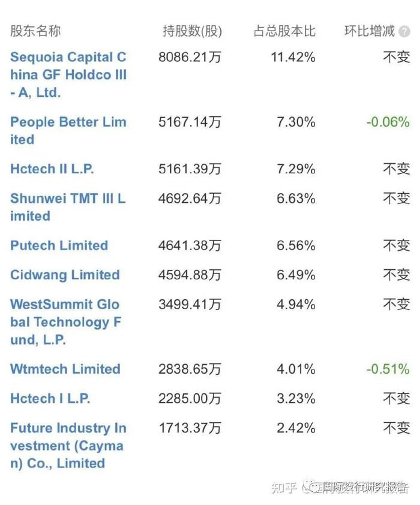Open the People Better Limited link
The width and height of the screenshot is (420, 505).
pyautogui.click(x=68, y=130)
